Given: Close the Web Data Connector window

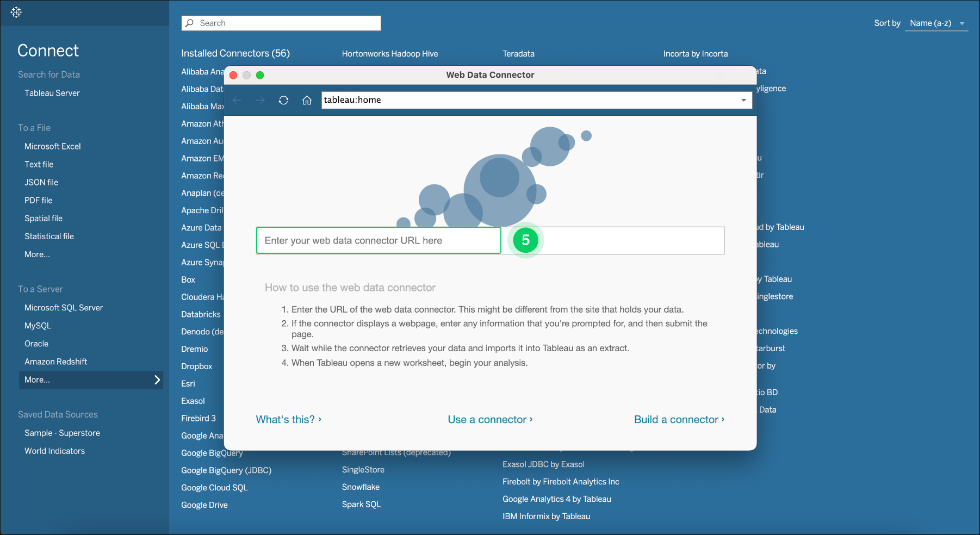Looking at the screenshot, I should tap(233, 75).
